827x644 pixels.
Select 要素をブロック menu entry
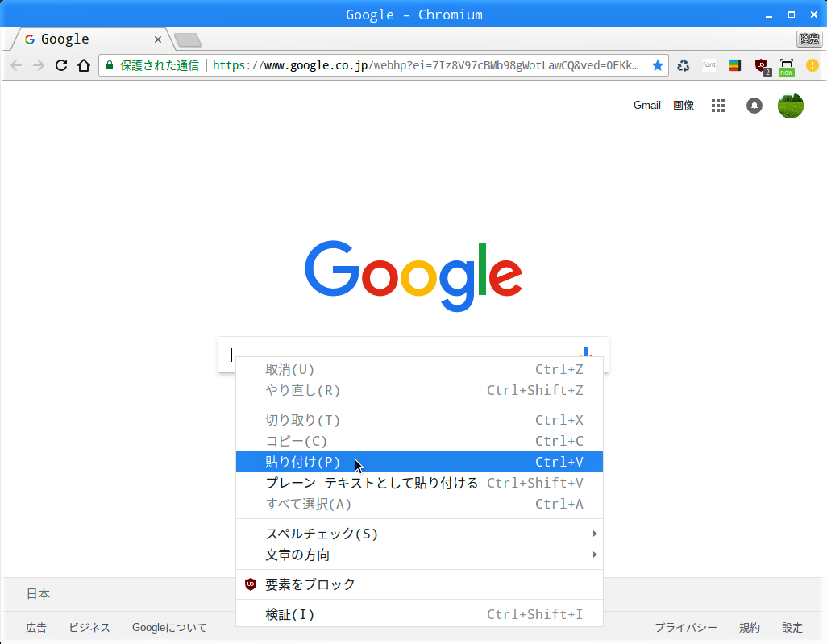[419, 584]
